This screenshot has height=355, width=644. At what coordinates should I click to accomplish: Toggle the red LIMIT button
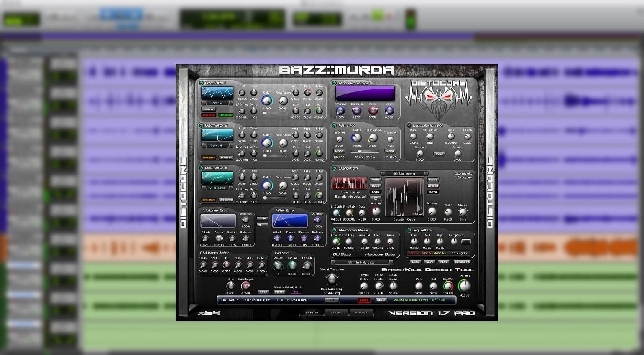(x=364, y=300)
